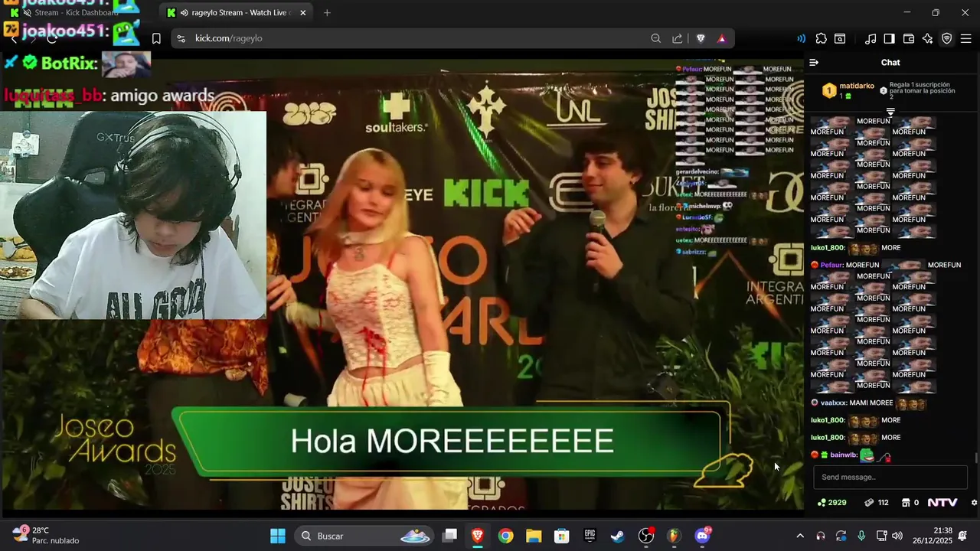Screen dimensions: 980x551
Task: Select the rageylo Stream browser tab
Action: point(236,12)
